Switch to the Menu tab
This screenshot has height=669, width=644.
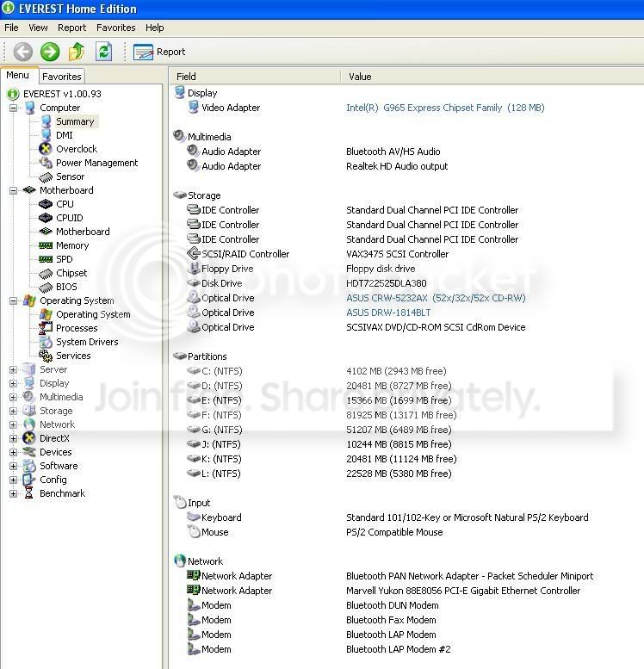[17, 75]
